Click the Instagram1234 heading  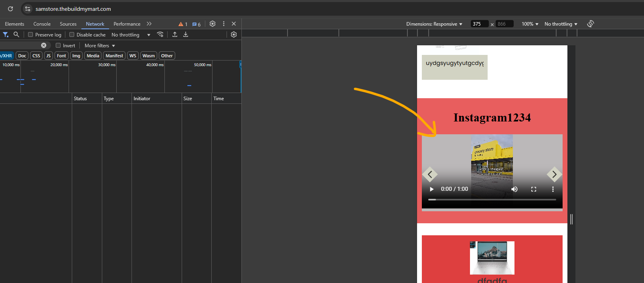[x=492, y=117]
